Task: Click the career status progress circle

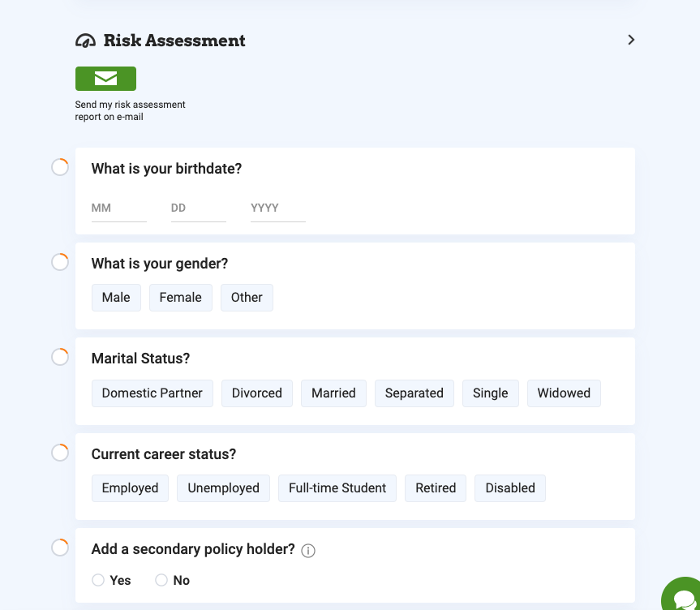Action: [x=60, y=453]
